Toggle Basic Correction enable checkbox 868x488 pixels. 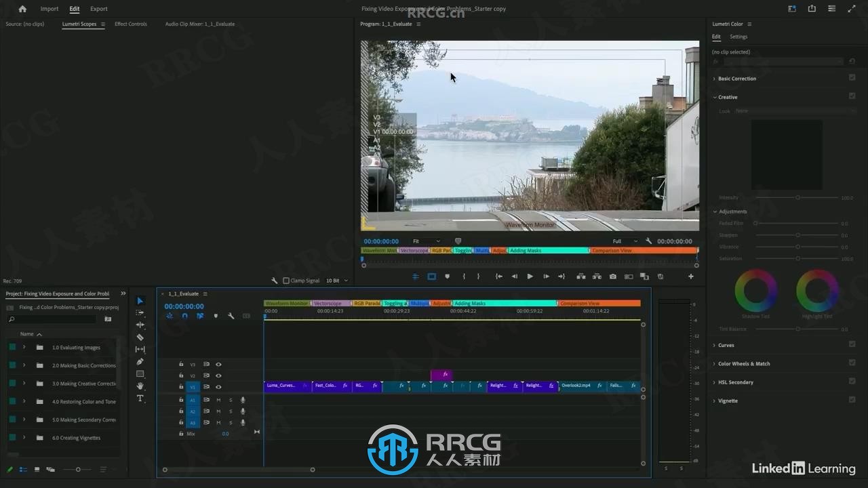pos(852,78)
